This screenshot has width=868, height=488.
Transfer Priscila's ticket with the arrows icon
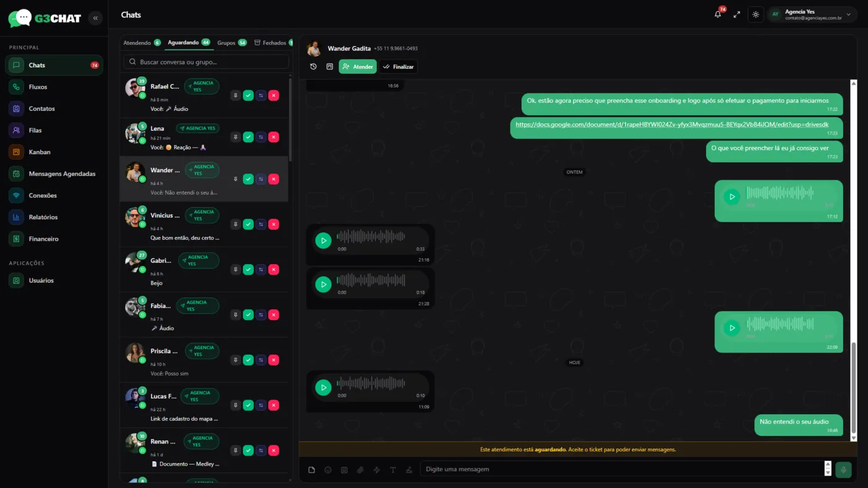261,360
